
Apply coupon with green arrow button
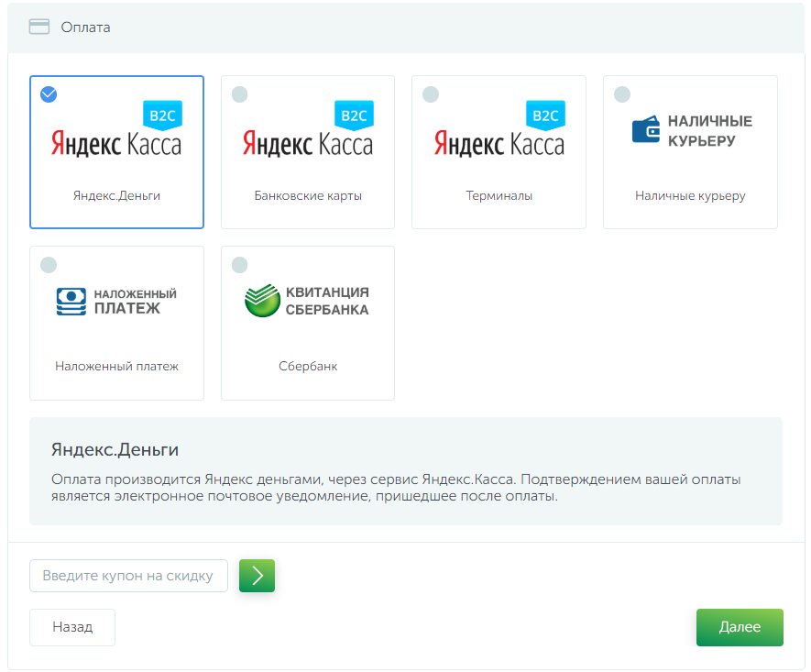tap(258, 575)
